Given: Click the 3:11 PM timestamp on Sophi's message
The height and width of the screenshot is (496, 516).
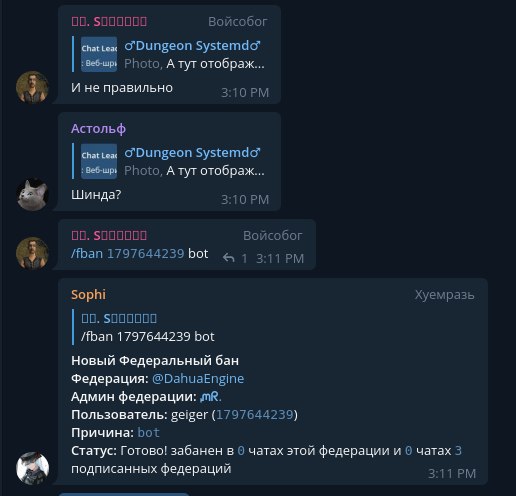Looking at the screenshot, I should tap(452, 473).
